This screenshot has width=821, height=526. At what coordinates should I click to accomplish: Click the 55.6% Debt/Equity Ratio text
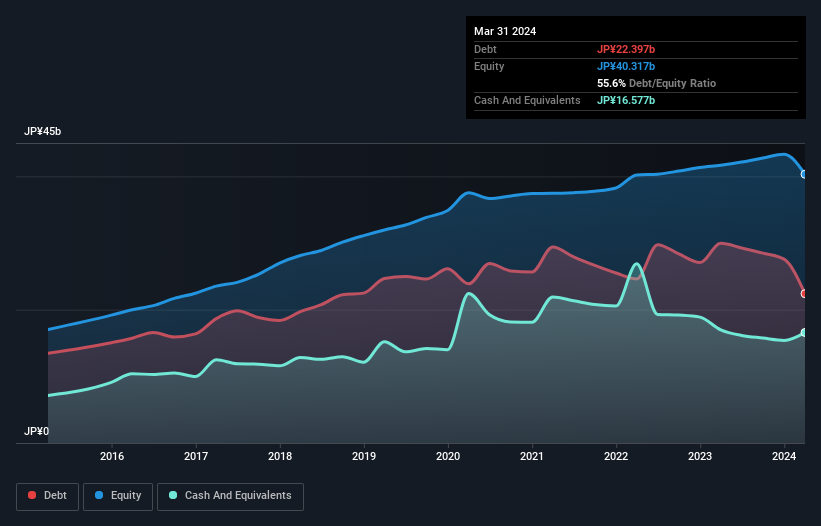[657, 83]
